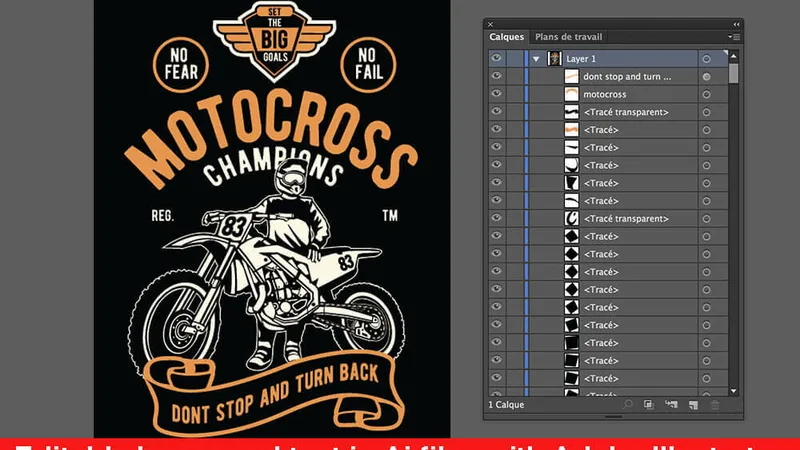This screenshot has height=450, width=800.
Task: Click the '1 Calque' status text
Action: pyautogui.click(x=506, y=405)
